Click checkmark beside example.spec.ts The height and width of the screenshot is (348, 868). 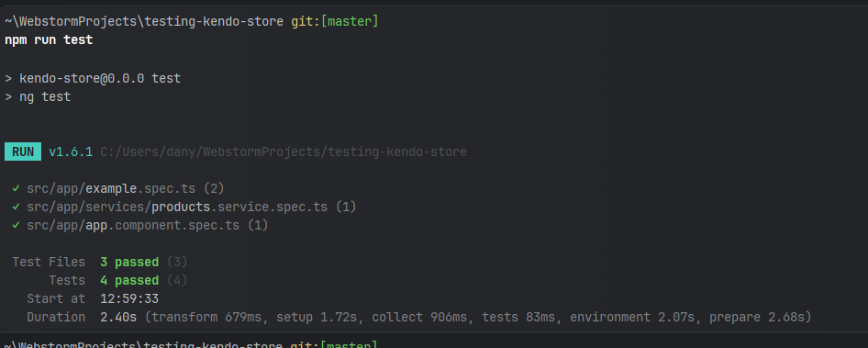coord(16,189)
